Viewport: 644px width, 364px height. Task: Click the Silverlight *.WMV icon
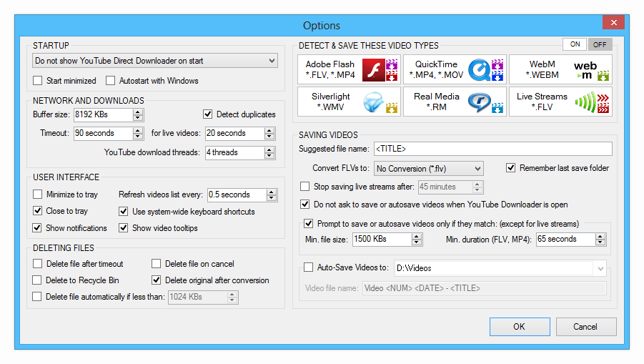(x=372, y=102)
